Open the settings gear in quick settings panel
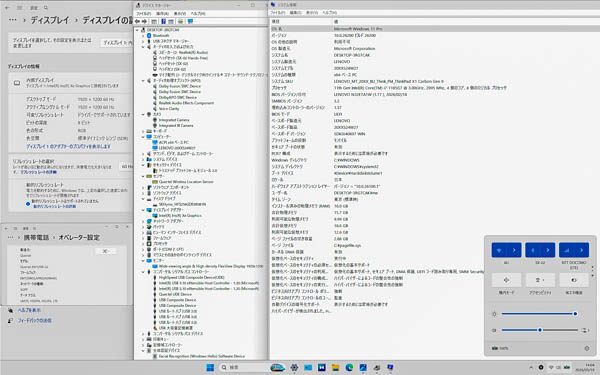Image resolution: width=600 pixels, height=375 pixels. 587,348
